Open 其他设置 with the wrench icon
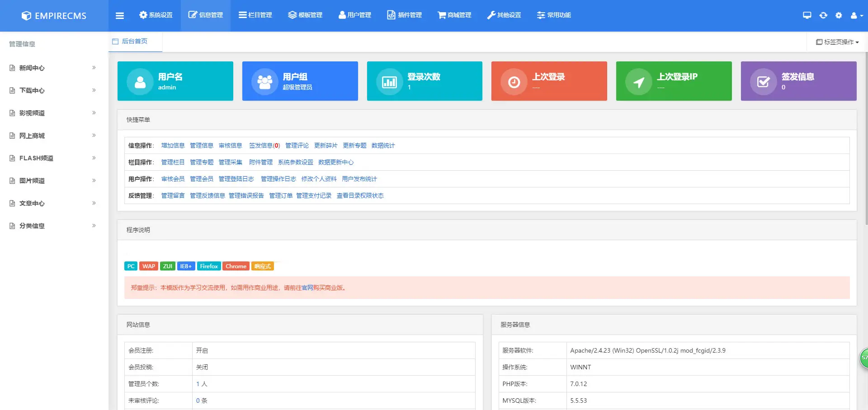 [x=504, y=15]
